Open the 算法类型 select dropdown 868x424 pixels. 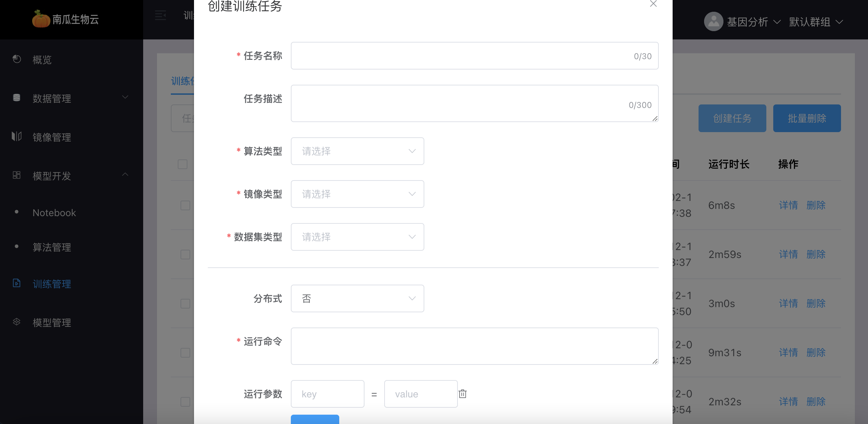click(x=358, y=151)
